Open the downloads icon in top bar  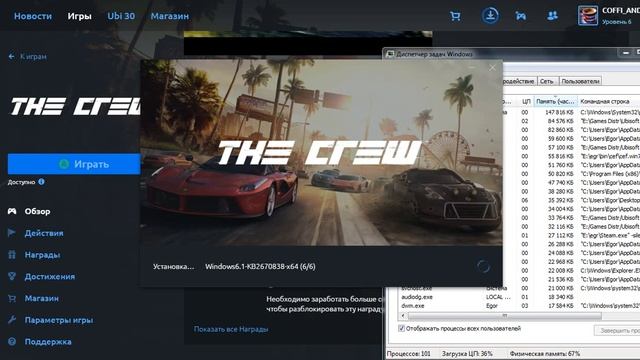click(x=490, y=16)
